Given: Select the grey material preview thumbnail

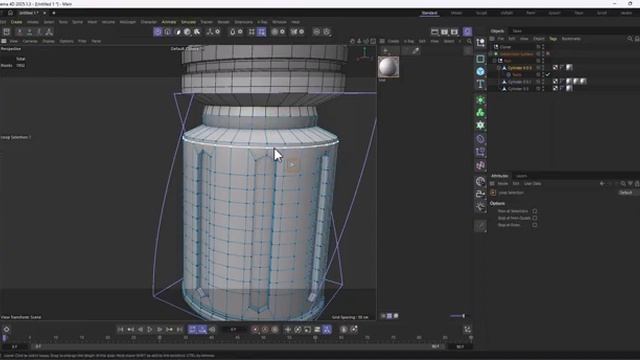Looking at the screenshot, I should tap(388, 67).
